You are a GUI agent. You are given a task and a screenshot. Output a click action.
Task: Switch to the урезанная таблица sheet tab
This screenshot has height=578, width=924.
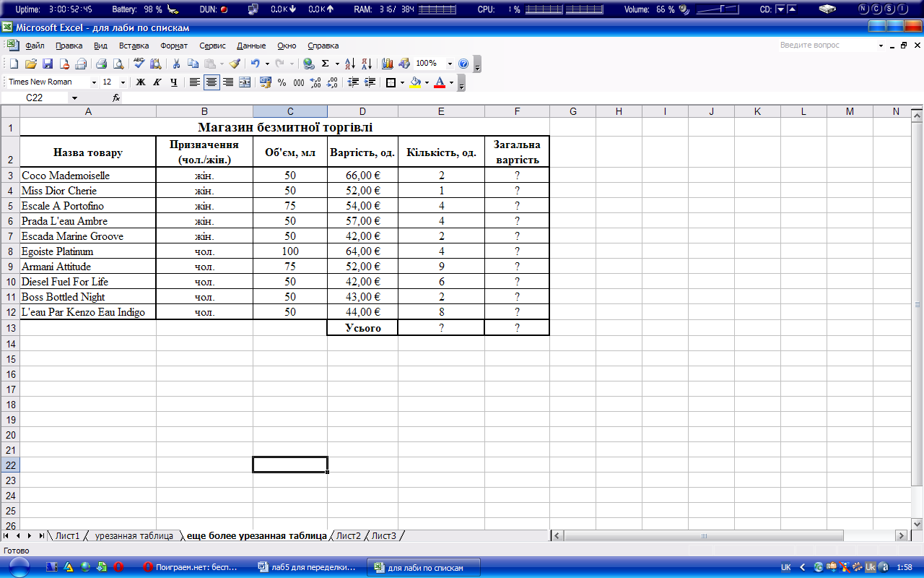coord(134,535)
